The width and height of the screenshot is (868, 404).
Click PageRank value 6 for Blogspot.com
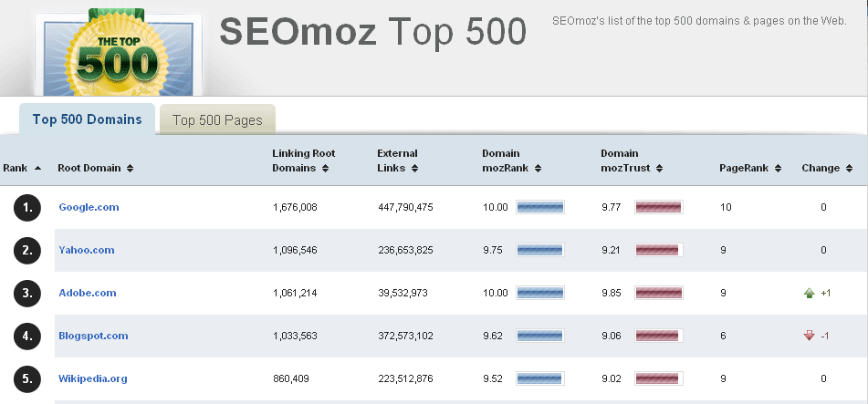pyautogui.click(x=723, y=336)
